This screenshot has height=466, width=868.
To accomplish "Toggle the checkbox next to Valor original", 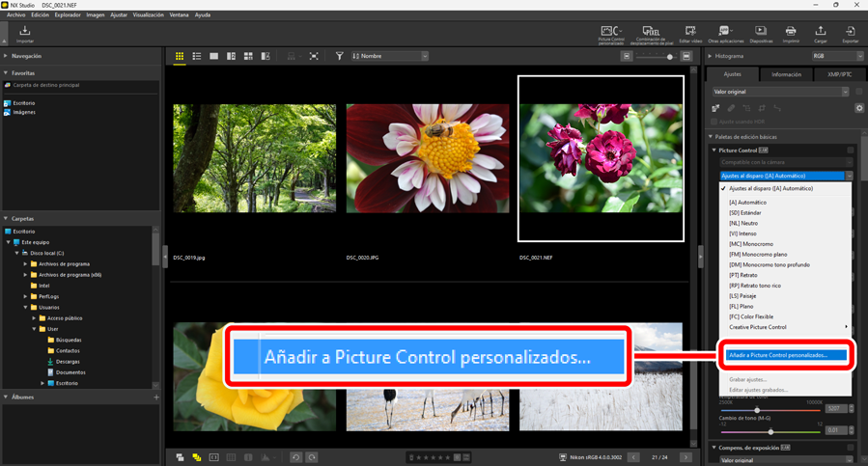I will coord(858,92).
